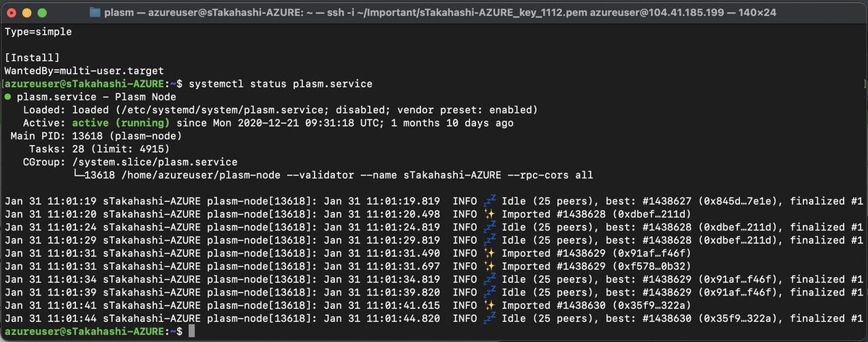Click the sparkle icon at 11:01:20.498
This screenshot has width=868, height=342.
point(488,214)
